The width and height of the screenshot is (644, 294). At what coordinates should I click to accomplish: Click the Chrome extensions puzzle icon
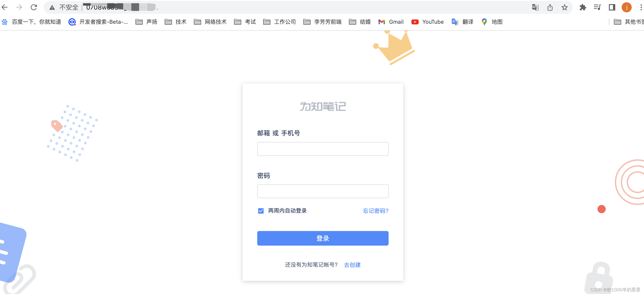click(583, 8)
